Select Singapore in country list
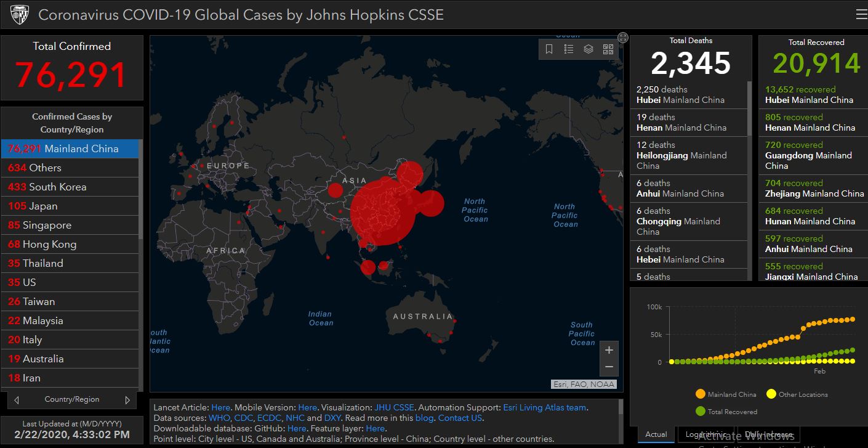This screenshot has height=448, width=868. (x=70, y=225)
